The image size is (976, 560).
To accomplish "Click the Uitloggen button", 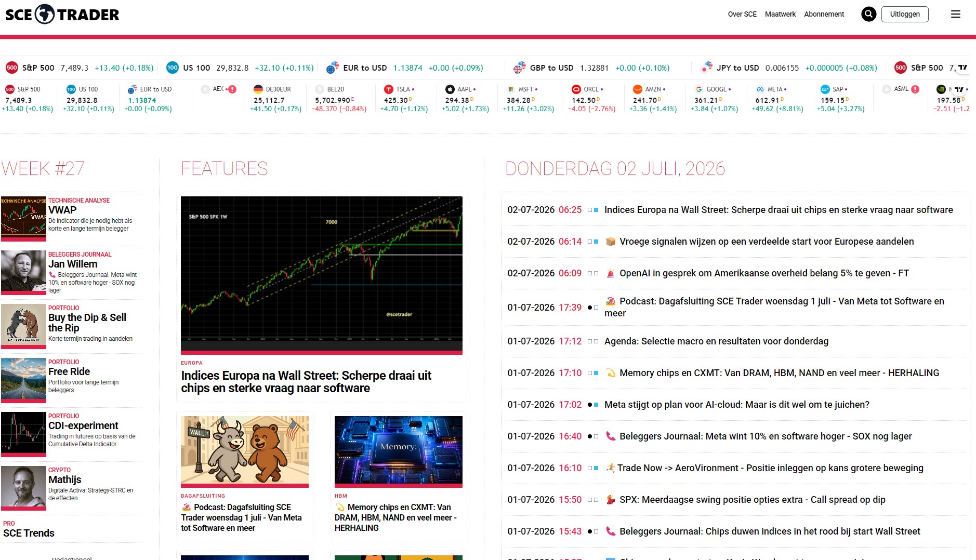I will 905,14.
